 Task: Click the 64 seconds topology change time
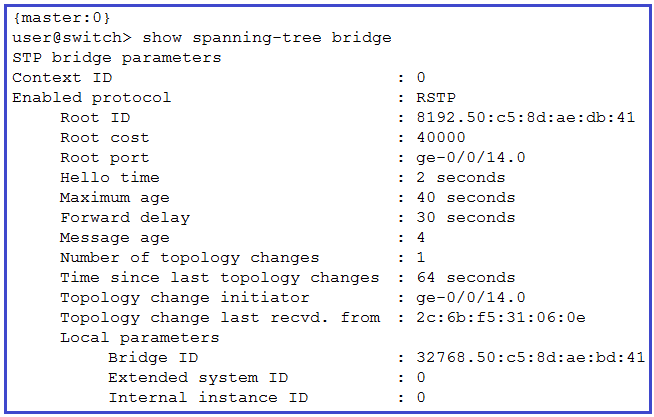466,277
